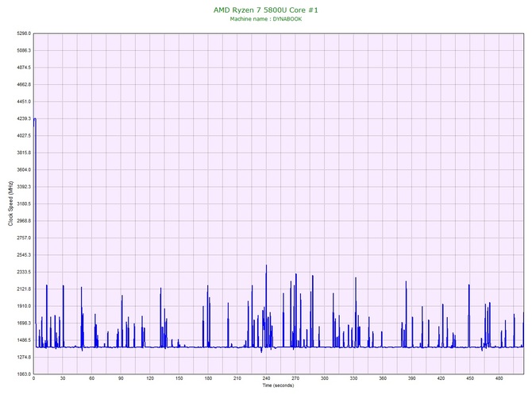This screenshot has width=532, height=399.
Task: Click the 1910.0 y-axis value
Action: 24,306
